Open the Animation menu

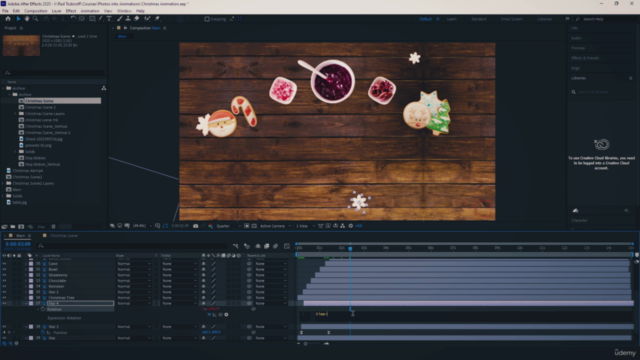[90, 11]
